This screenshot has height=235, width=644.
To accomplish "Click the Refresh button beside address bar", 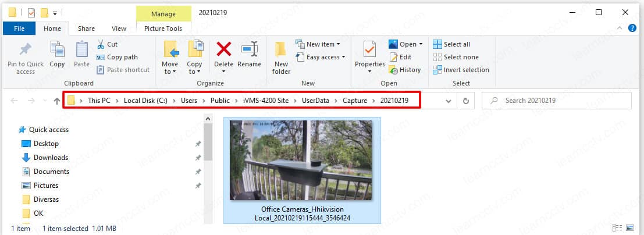I will click(x=465, y=101).
